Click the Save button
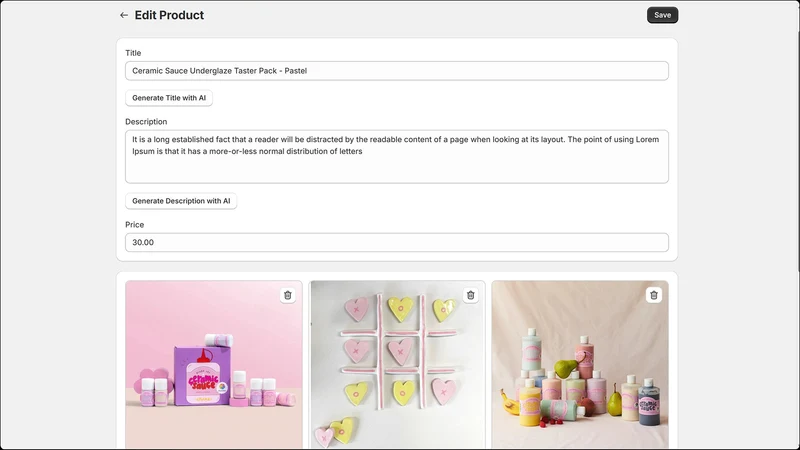Image resolution: width=800 pixels, height=450 pixels. [662, 15]
